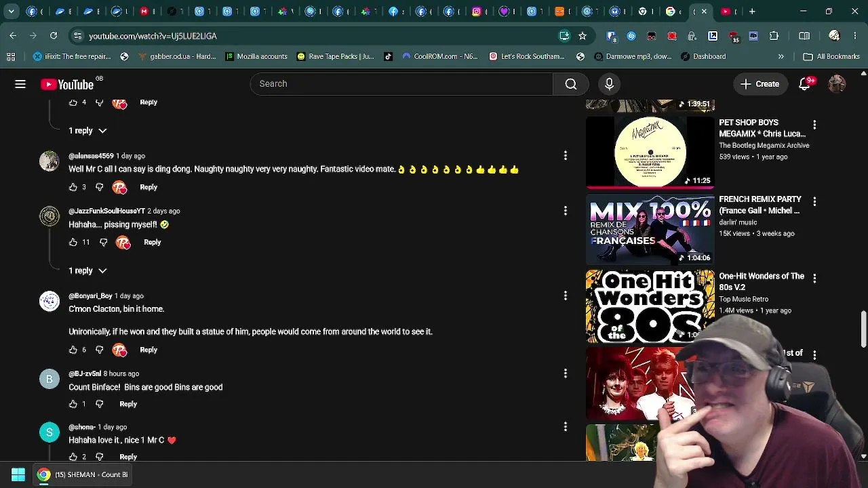
Task: Open the Chrome SHEMAN taskbar window
Action: click(x=83, y=474)
